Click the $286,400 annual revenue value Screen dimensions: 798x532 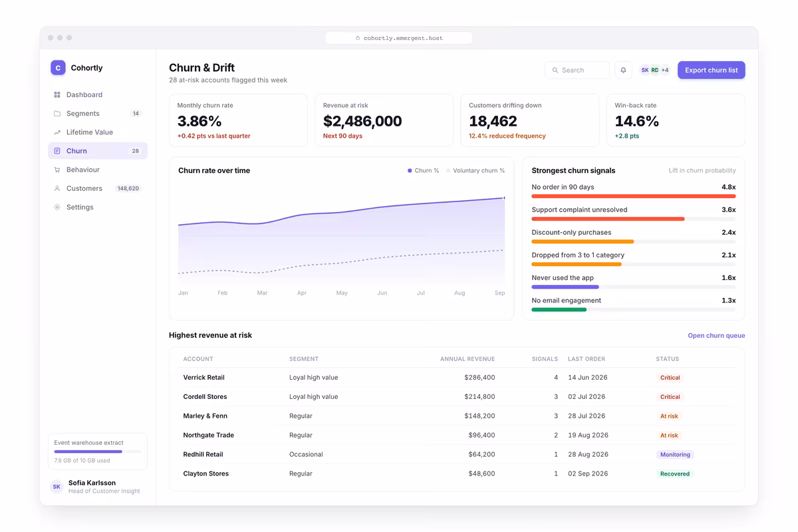click(479, 378)
